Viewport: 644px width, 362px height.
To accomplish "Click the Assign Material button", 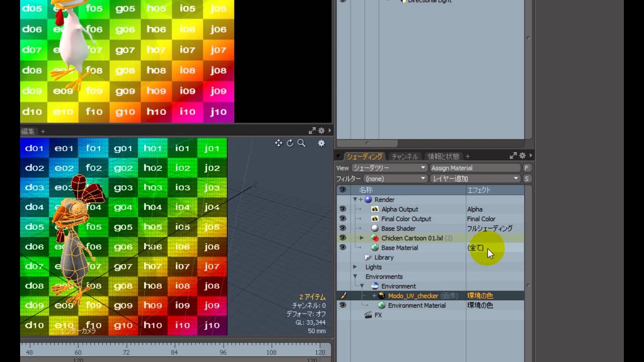I will (475, 168).
